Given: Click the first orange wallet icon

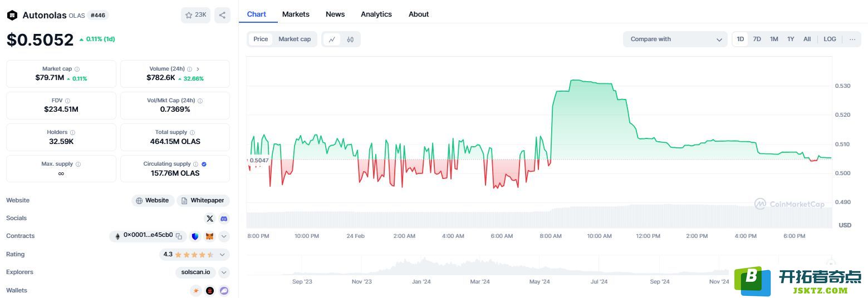Looking at the screenshot, I should [x=195, y=290].
